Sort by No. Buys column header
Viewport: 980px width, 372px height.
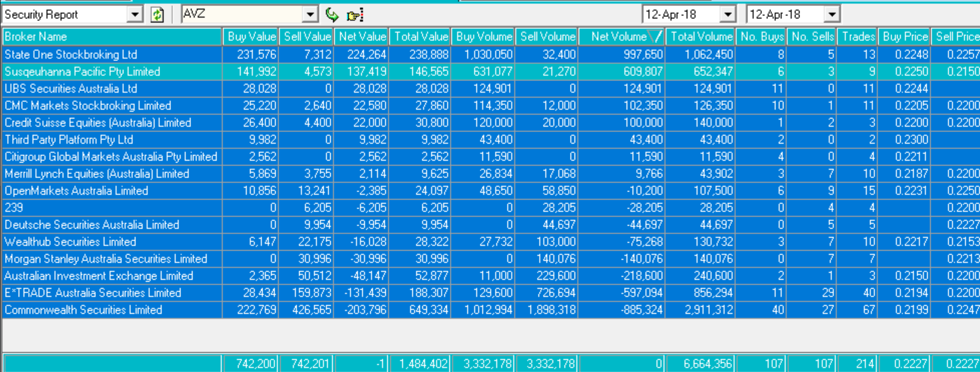[761, 37]
